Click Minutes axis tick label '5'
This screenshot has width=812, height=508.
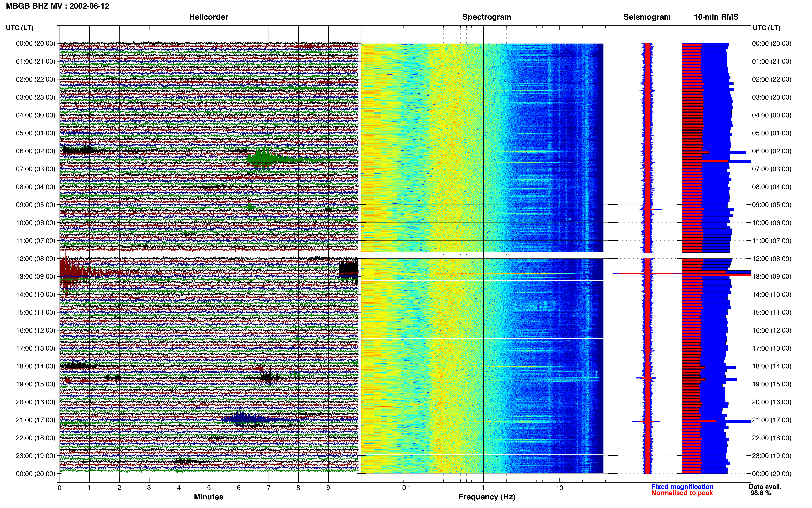(209, 487)
